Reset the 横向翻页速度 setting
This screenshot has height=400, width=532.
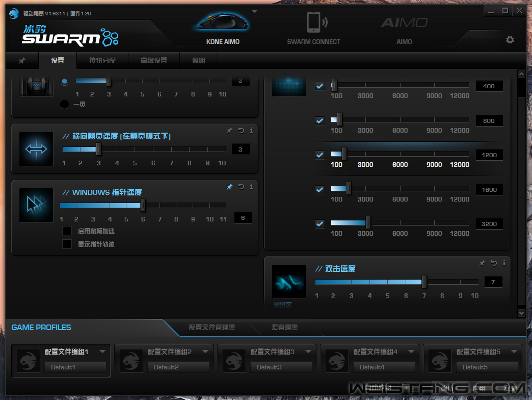tap(241, 131)
